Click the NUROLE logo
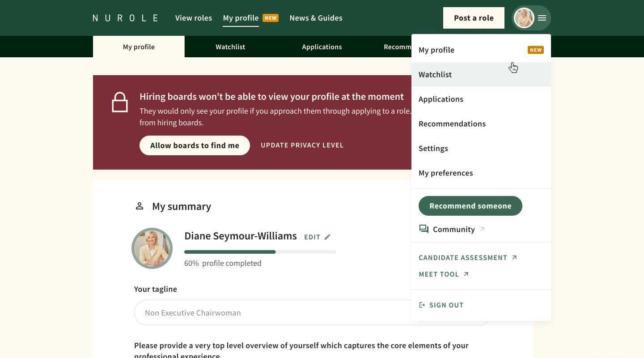Screen dimensions: 644x358 tap(125, 18)
